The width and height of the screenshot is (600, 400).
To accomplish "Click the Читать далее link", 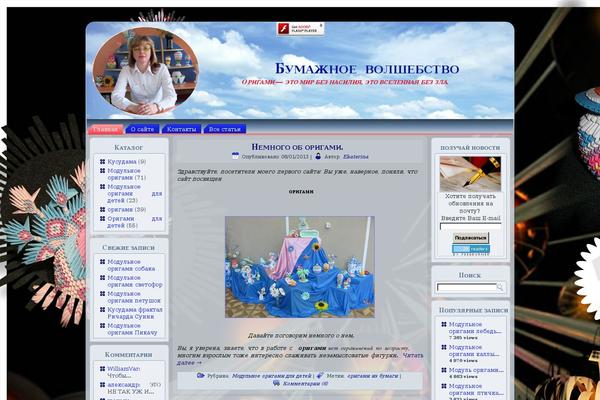I will pos(300,359).
